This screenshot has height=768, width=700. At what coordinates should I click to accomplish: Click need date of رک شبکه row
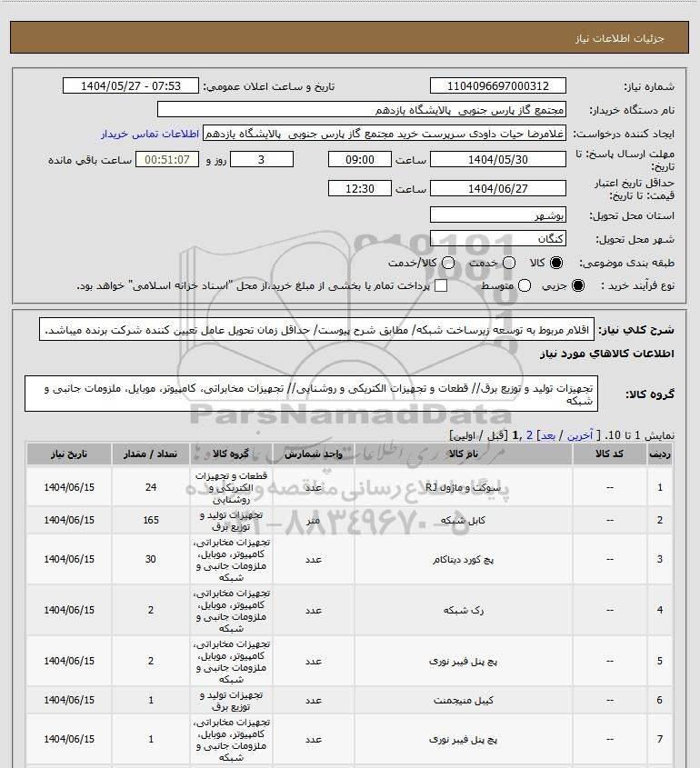(x=69, y=610)
